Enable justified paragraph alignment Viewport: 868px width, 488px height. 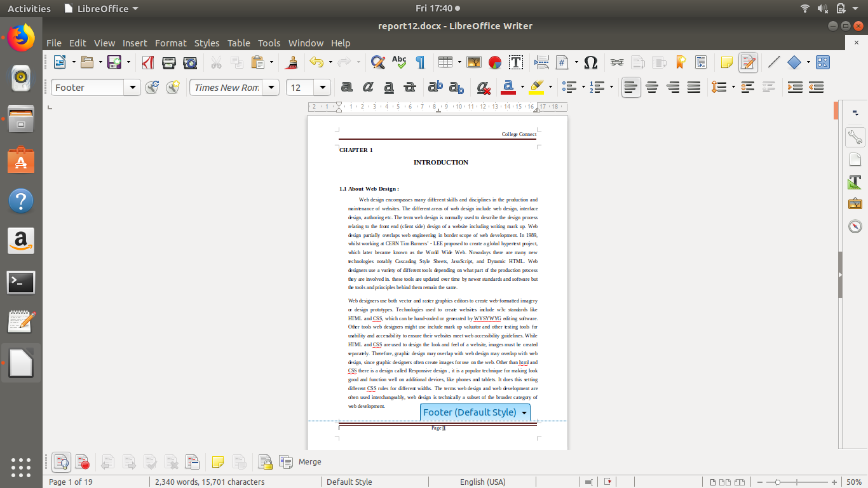[x=694, y=87]
